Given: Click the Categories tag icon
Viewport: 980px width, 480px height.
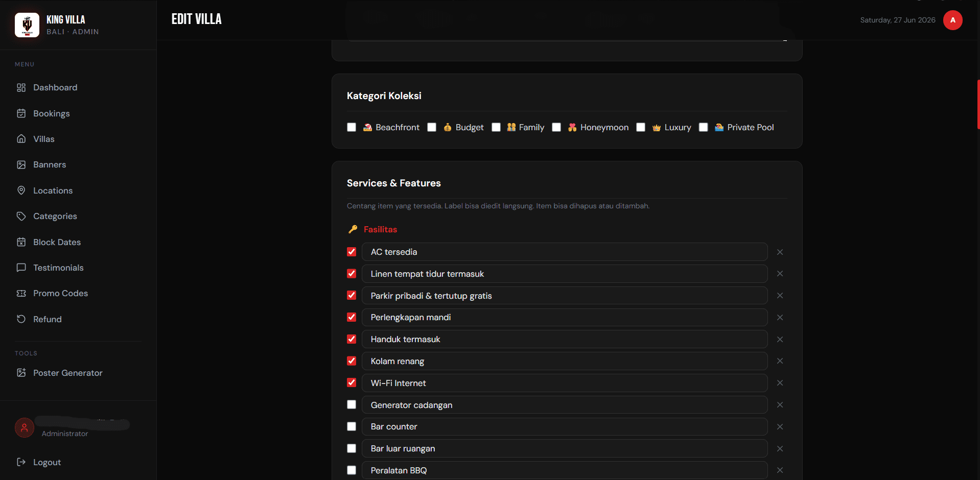Looking at the screenshot, I should pyautogui.click(x=21, y=216).
